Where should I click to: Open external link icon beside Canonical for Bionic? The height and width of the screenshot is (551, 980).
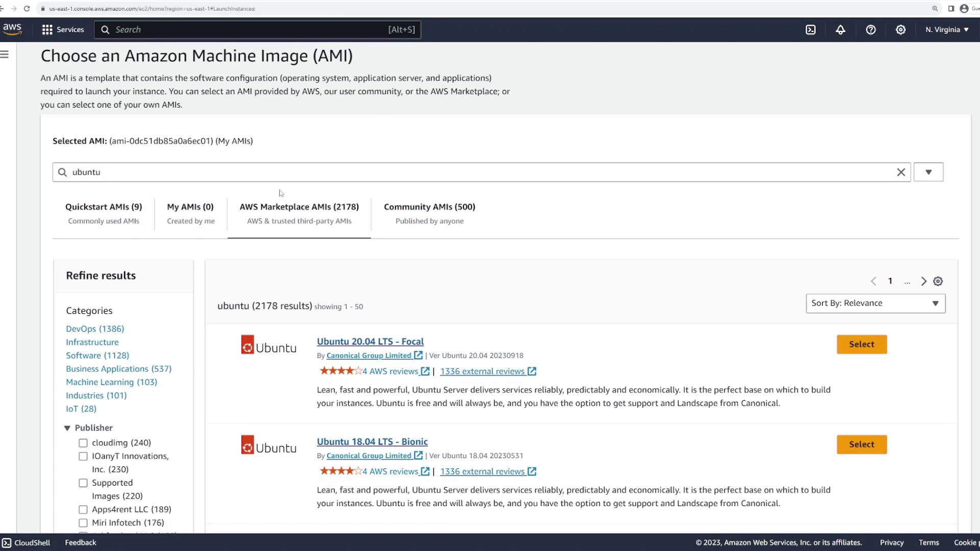419,455
